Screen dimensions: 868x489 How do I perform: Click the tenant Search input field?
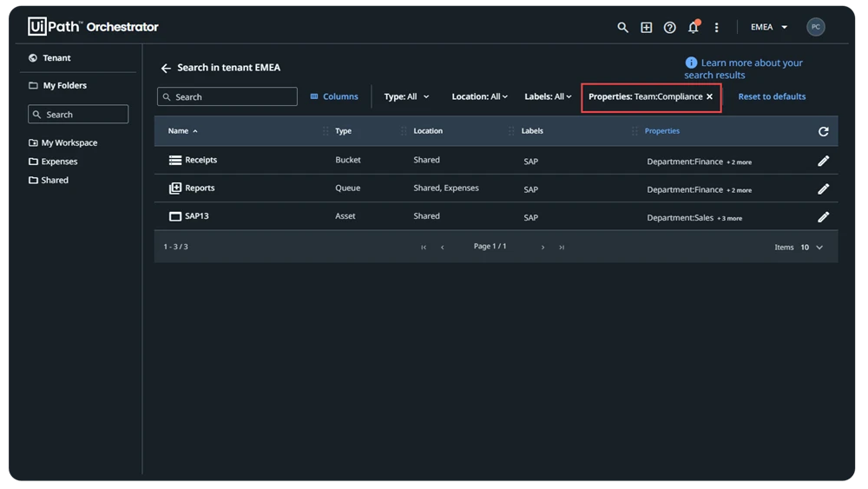click(x=227, y=96)
